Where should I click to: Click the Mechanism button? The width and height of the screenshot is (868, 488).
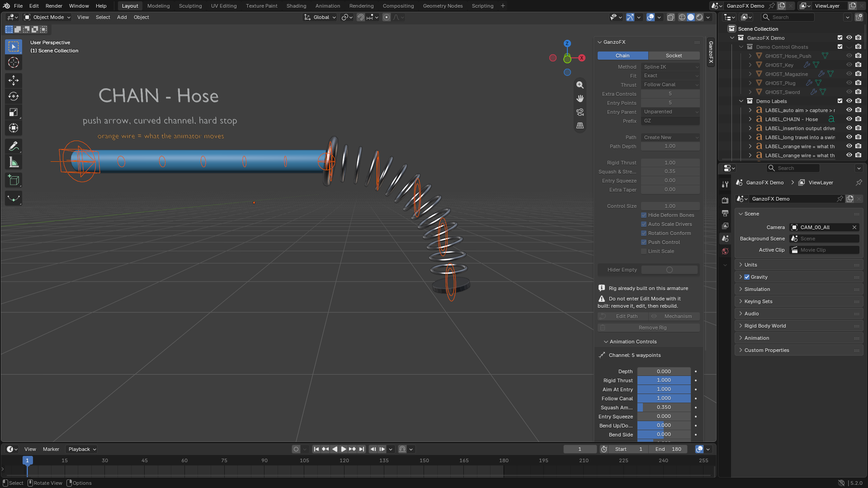pos(675,316)
